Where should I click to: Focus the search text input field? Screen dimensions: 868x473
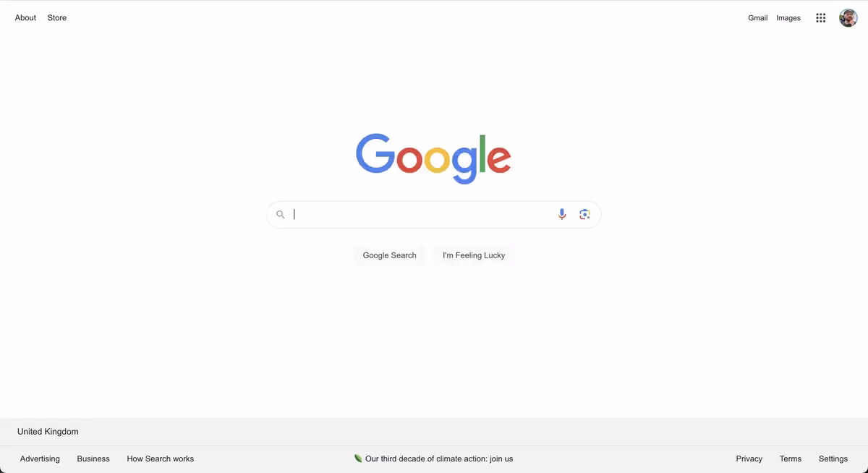422,214
